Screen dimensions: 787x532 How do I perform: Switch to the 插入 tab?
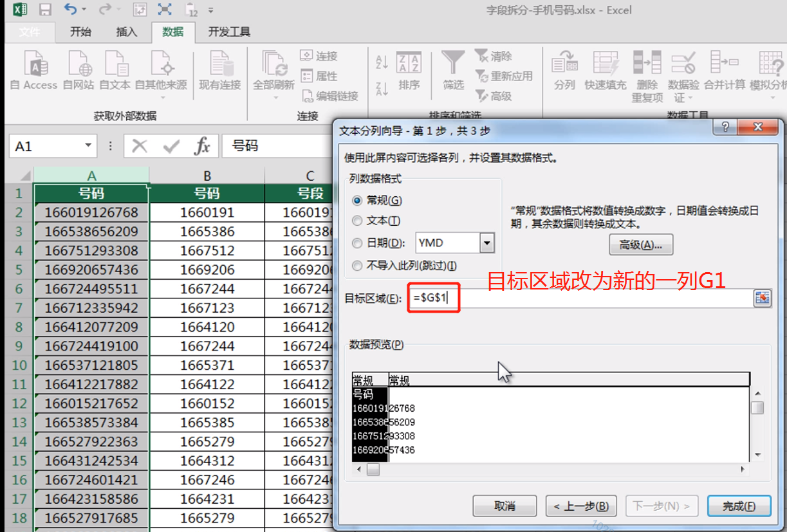coord(126,32)
